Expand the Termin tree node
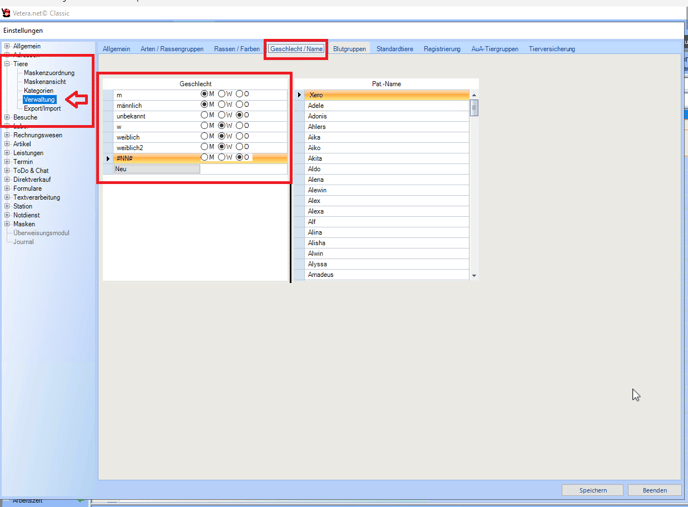 pyautogui.click(x=7, y=162)
